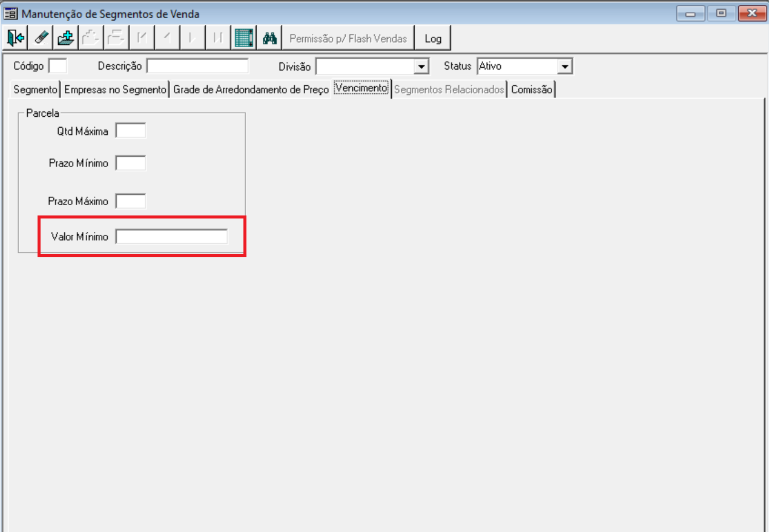The height and width of the screenshot is (532, 769).
Task: Open the grid list view icon
Action: coord(244,38)
